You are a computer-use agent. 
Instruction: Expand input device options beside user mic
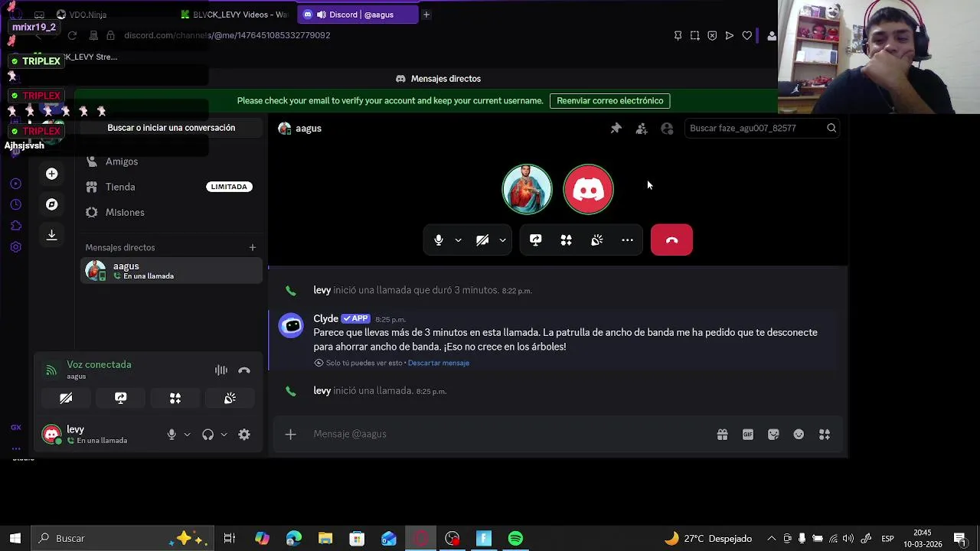coord(187,435)
